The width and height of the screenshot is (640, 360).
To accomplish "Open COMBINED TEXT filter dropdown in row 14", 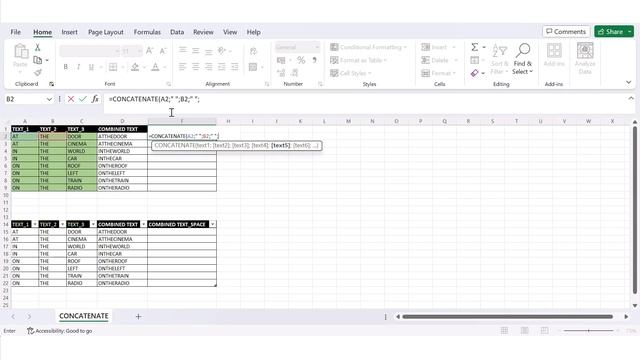I will (x=143, y=224).
